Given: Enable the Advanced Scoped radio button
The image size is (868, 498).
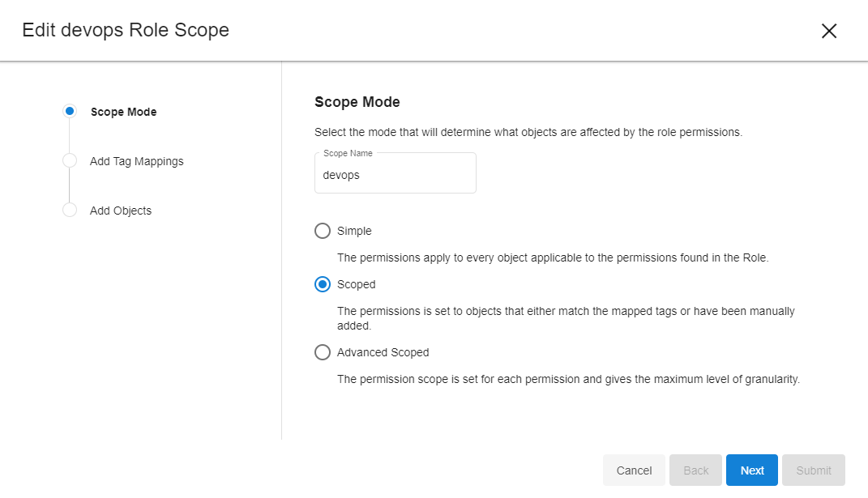Looking at the screenshot, I should (323, 352).
